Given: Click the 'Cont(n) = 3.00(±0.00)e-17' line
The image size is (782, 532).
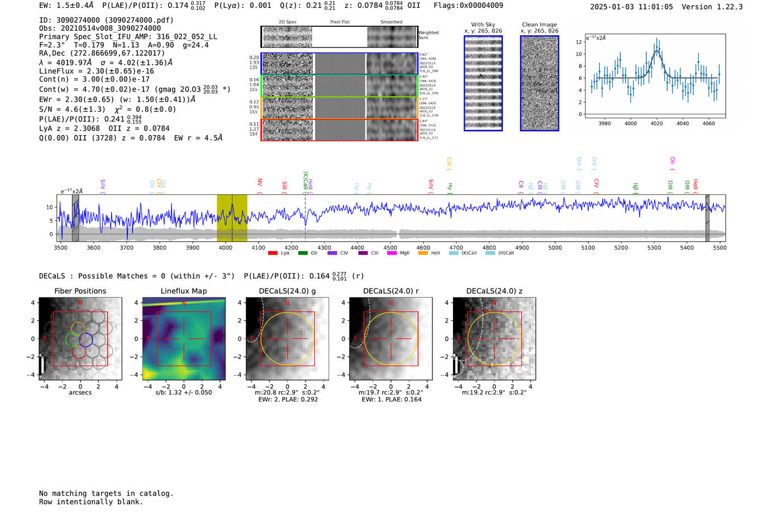Looking at the screenshot, I should click(x=94, y=80).
